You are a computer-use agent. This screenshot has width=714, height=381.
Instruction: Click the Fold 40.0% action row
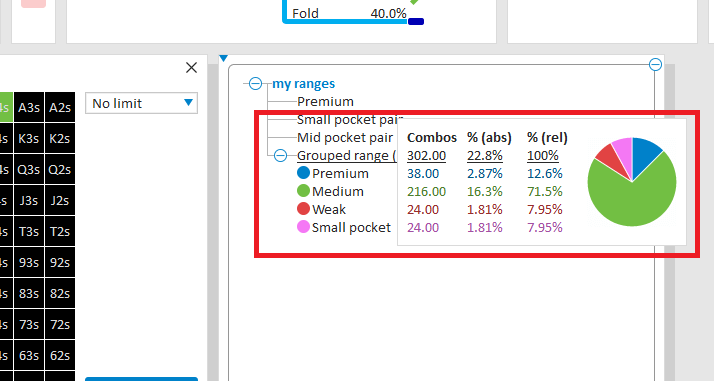pos(349,14)
